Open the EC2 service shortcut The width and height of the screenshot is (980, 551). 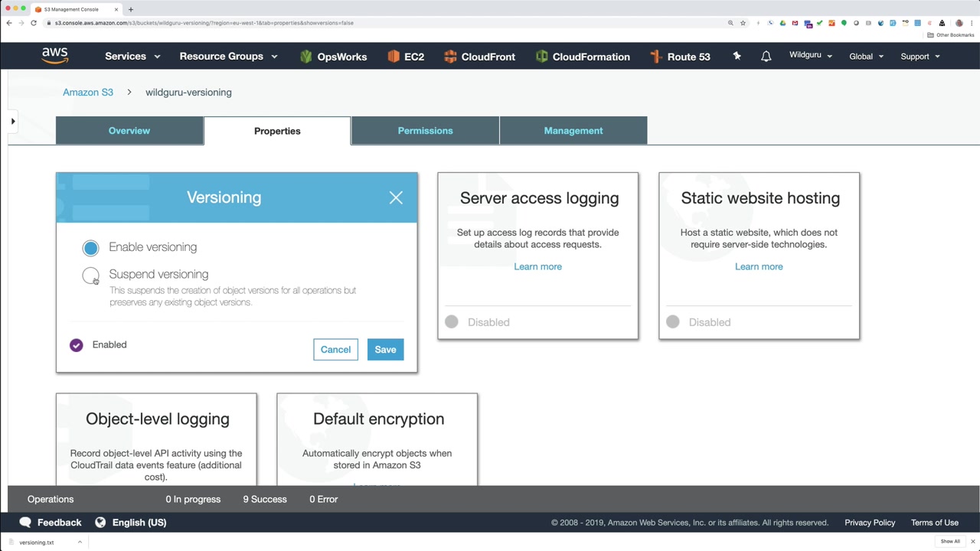click(406, 57)
